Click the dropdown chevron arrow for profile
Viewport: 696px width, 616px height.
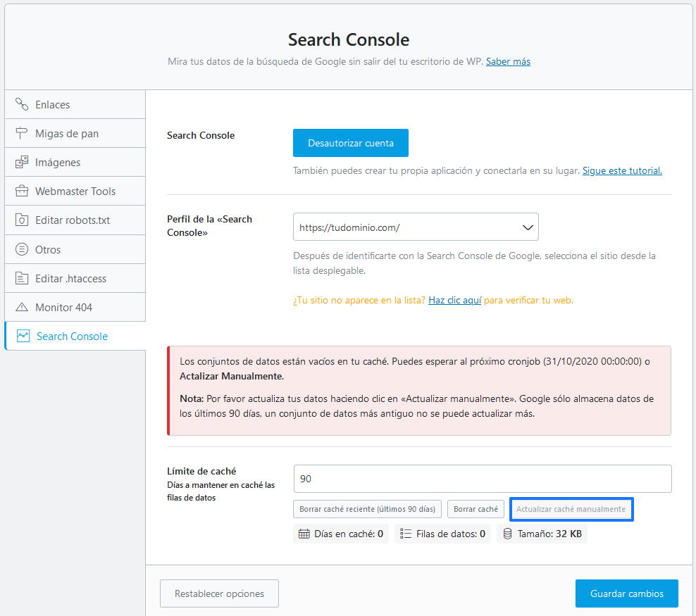click(528, 227)
